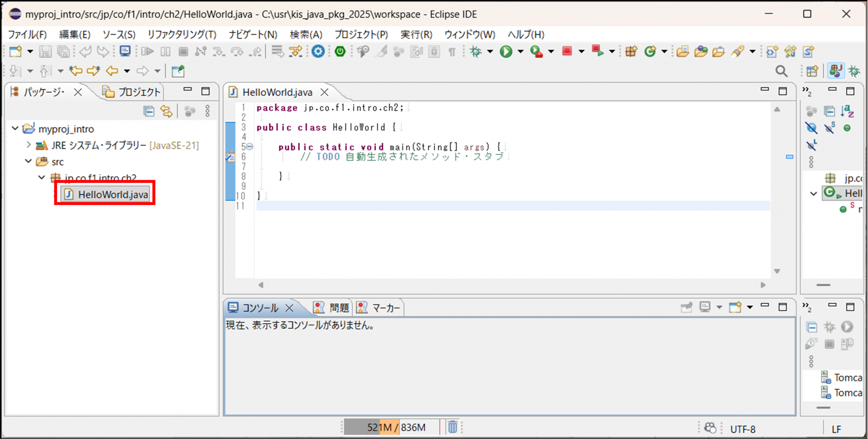
Task: Open the New Java Class wizard icon
Action: 650,52
